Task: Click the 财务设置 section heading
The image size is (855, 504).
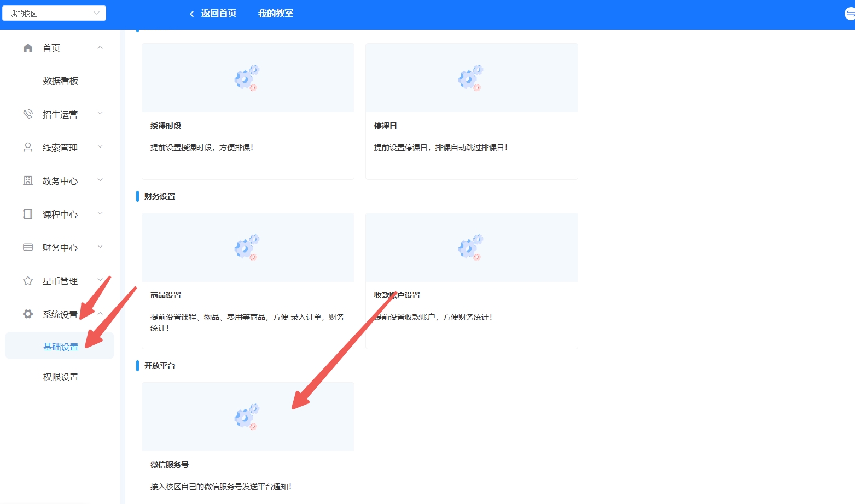Action: (x=160, y=196)
